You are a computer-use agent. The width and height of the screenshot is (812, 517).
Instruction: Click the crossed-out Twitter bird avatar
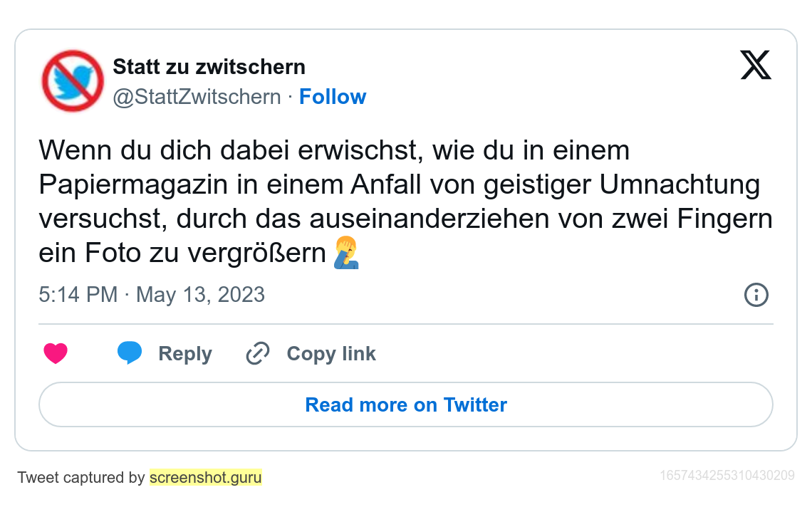pyautogui.click(x=73, y=81)
